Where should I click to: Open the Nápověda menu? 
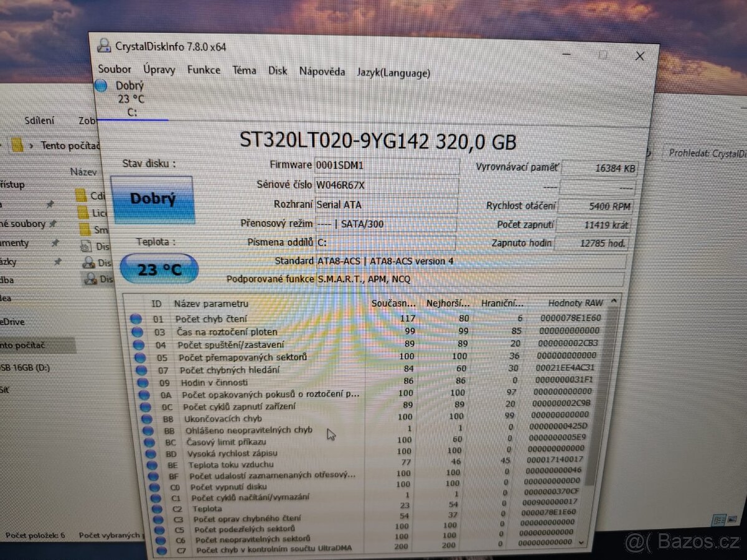click(x=322, y=71)
